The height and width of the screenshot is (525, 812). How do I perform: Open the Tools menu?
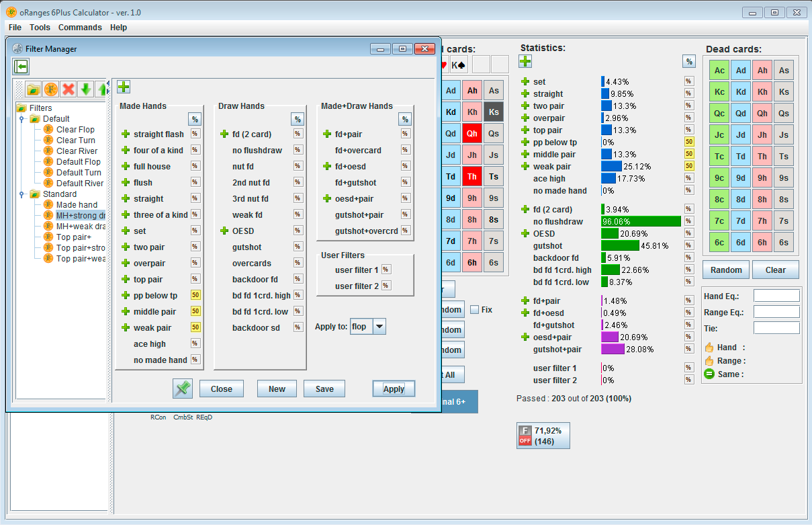click(41, 28)
